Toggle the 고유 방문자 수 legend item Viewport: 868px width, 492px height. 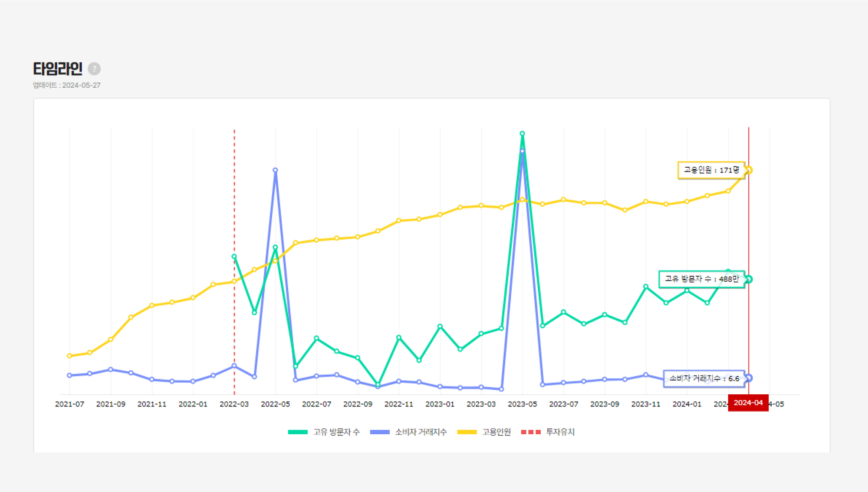[324, 432]
